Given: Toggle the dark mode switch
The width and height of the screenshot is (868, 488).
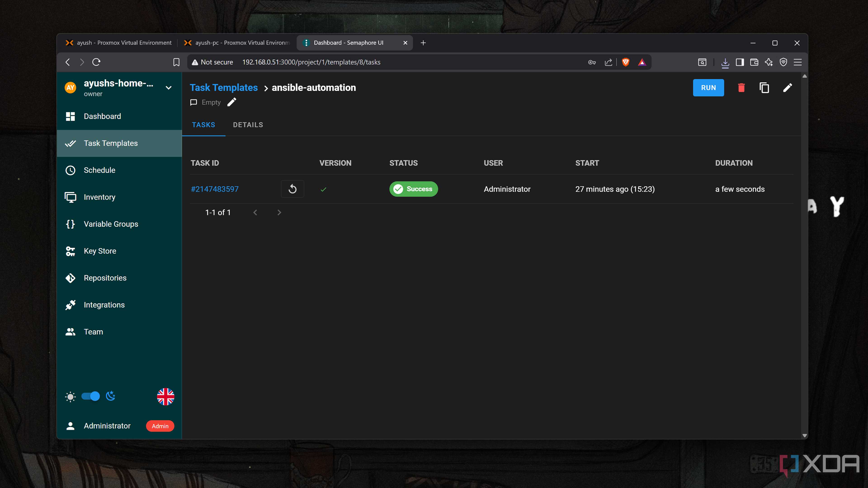Looking at the screenshot, I should [91, 396].
